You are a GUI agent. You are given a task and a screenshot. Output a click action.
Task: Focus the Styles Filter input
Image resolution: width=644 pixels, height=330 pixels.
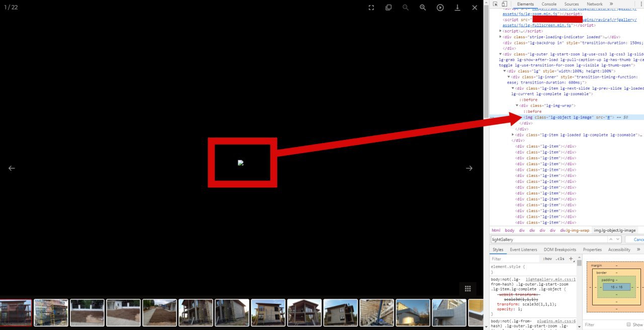click(515, 259)
